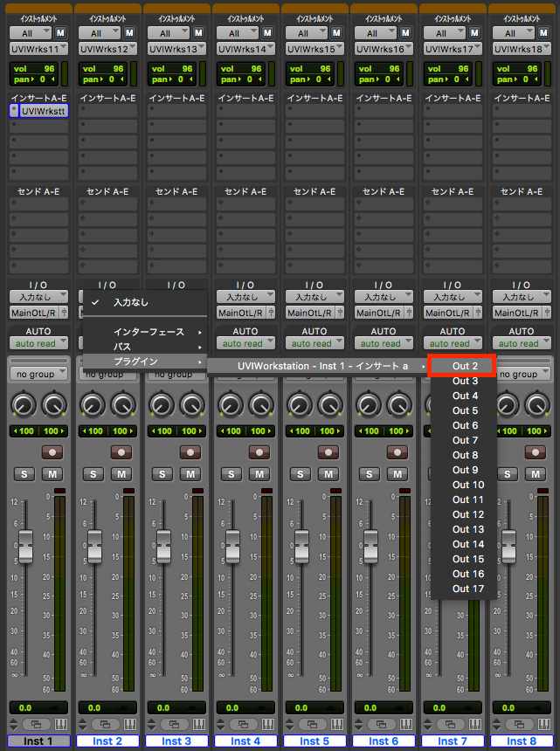Click Inst 4 volume fader handle
This screenshot has width=560, height=751.
232,547
